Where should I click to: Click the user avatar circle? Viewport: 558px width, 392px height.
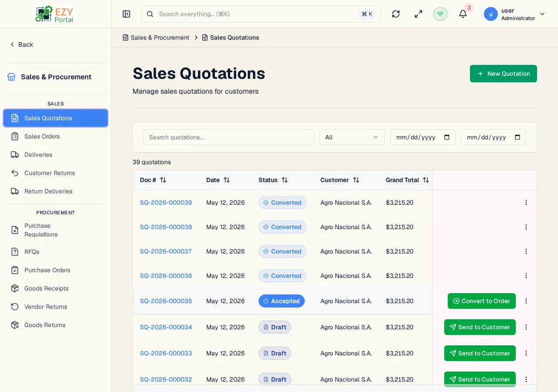pos(491,14)
